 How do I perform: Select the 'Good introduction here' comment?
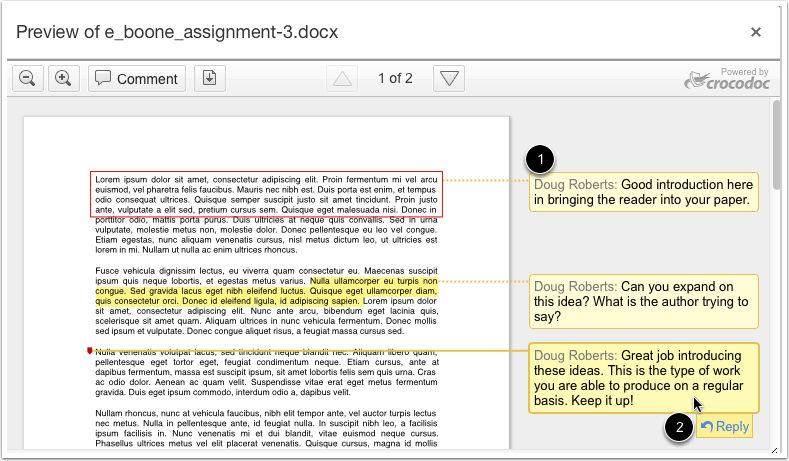[x=644, y=192]
